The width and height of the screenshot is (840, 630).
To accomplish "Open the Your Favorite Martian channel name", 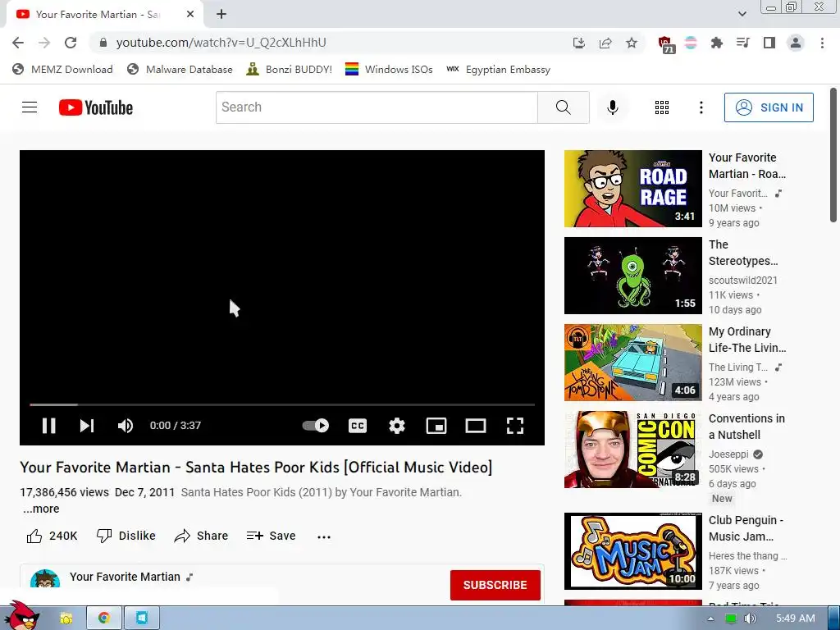I will [125, 577].
